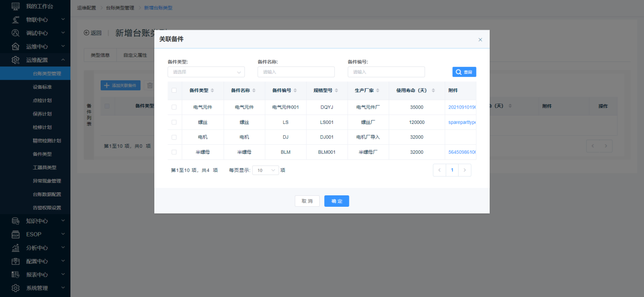The height and width of the screenshot is (297, 644).
Task: Click the 配置中心 box icon
Action: (x=15, y=261)
